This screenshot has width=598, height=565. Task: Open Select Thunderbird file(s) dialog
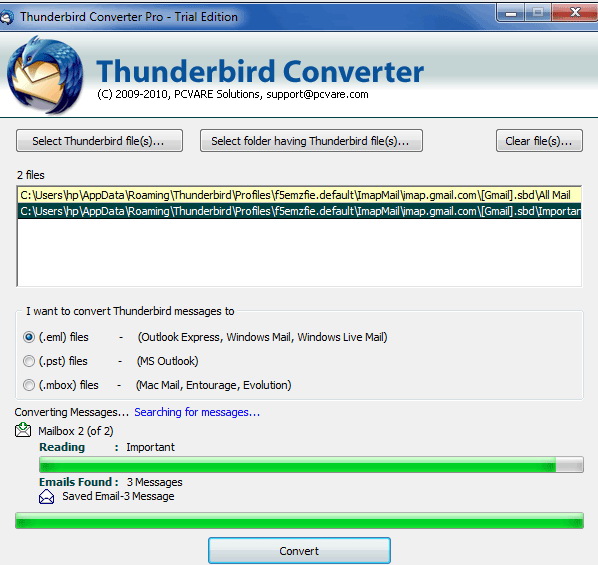click(x=100, y=141)
